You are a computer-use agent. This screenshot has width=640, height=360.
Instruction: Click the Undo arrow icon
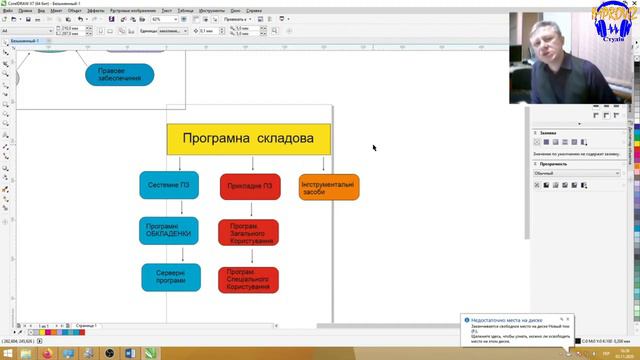(80, 19)
